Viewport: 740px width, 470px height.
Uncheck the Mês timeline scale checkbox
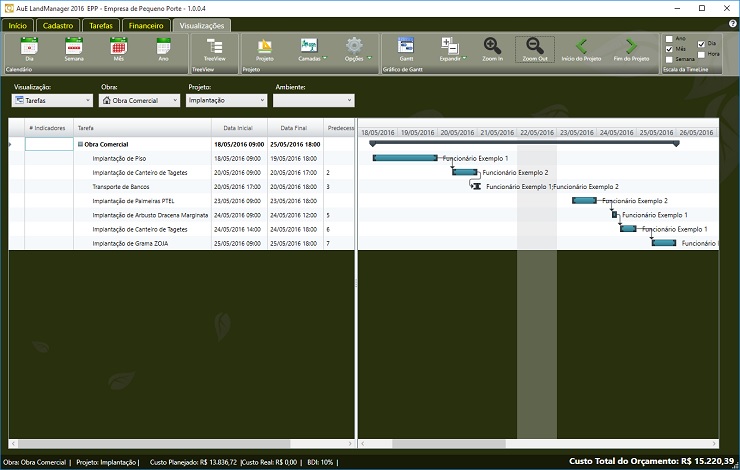click(669, 49)
